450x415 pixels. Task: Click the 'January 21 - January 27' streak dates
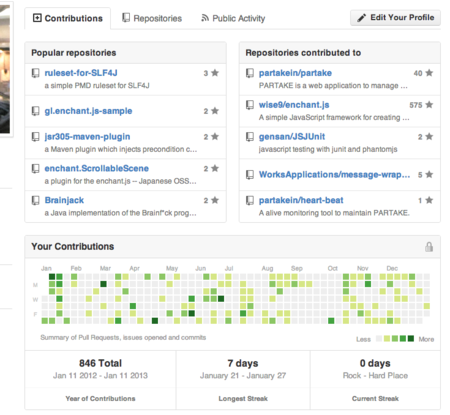243,376
